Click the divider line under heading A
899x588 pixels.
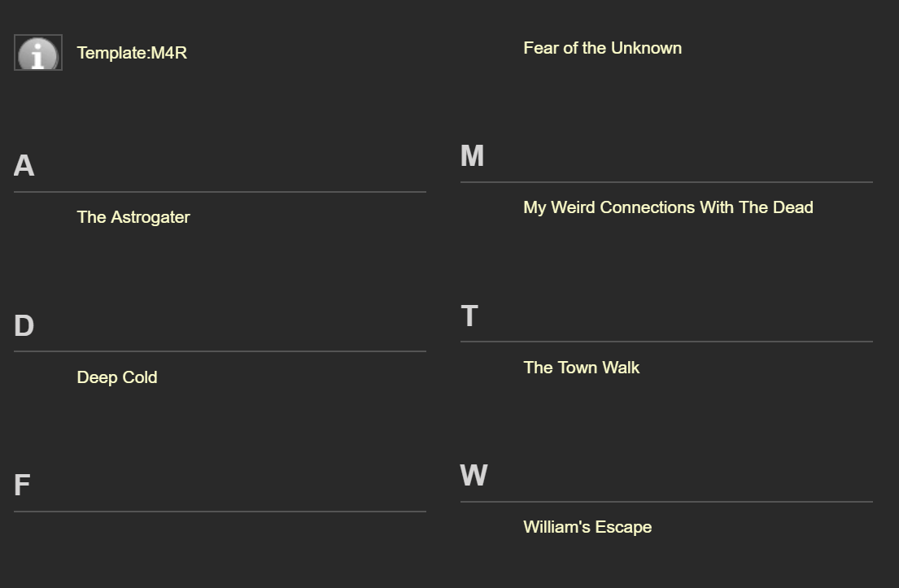(220, 192)
